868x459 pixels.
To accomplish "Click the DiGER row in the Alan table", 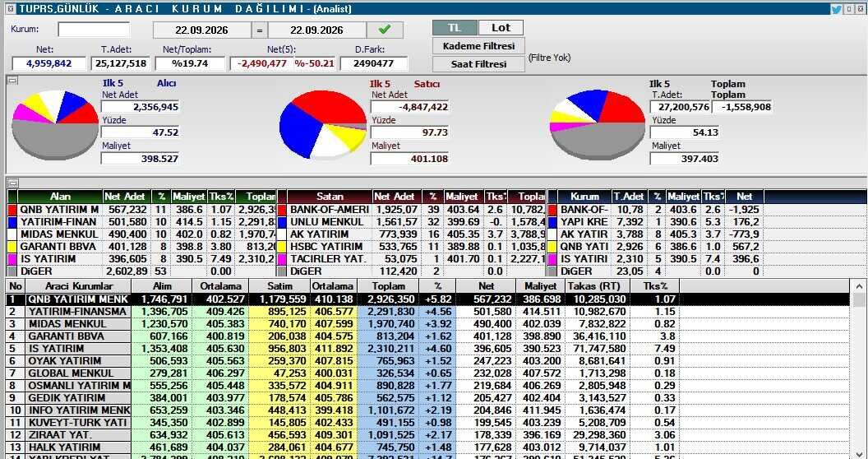I will click(141, 271).
